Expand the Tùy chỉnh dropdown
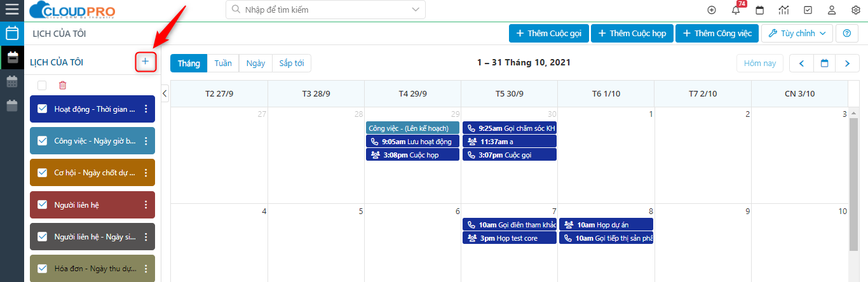The image size is (868, 282). click(797, 33)
